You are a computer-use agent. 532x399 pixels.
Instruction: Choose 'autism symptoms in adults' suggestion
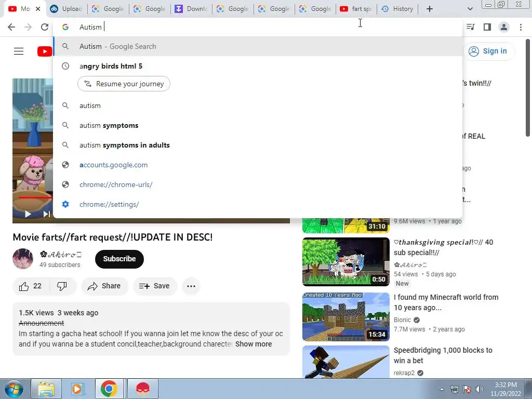click(x=258, y=145)
